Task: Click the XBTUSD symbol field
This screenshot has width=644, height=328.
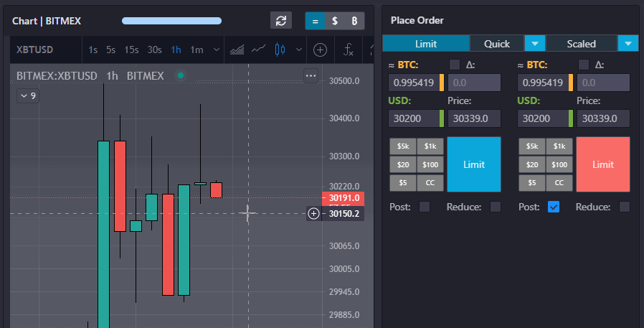Action: pyautogui.click(x=46, y=50)
